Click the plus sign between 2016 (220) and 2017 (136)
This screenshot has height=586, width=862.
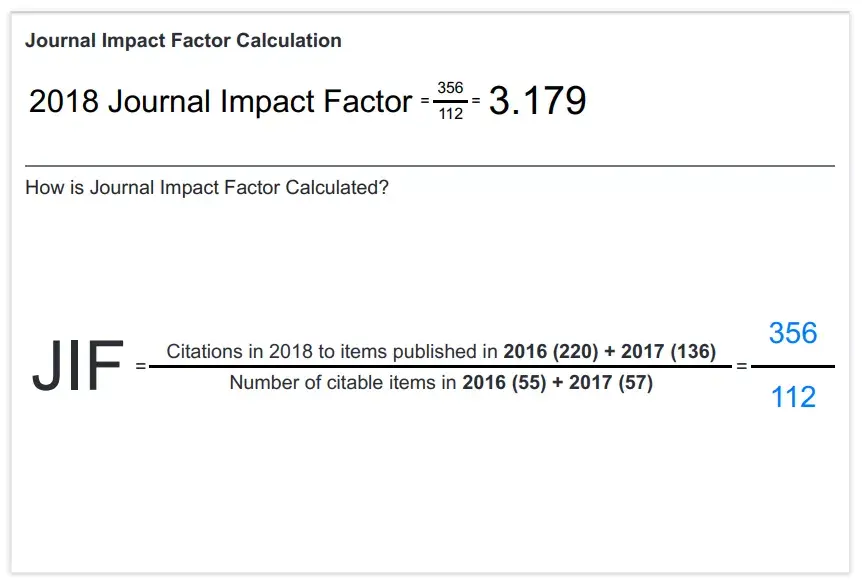[610, 351]
